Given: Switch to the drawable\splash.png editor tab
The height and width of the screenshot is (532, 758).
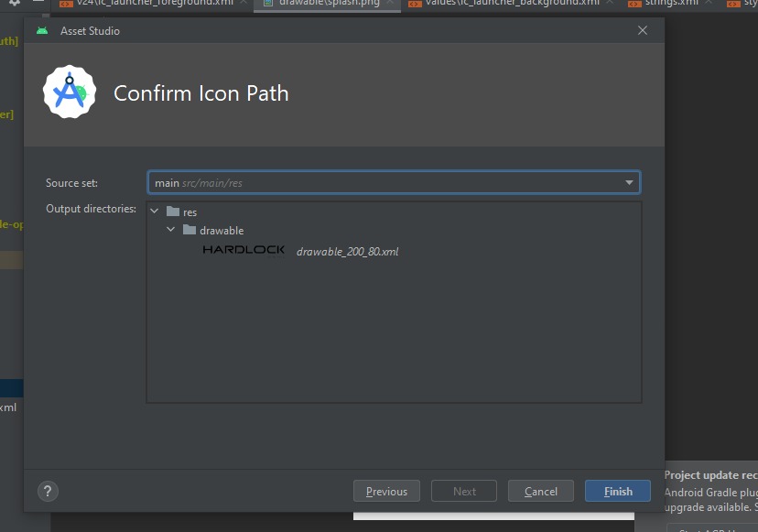Looking at the screenshot, I should click(329, 3).
